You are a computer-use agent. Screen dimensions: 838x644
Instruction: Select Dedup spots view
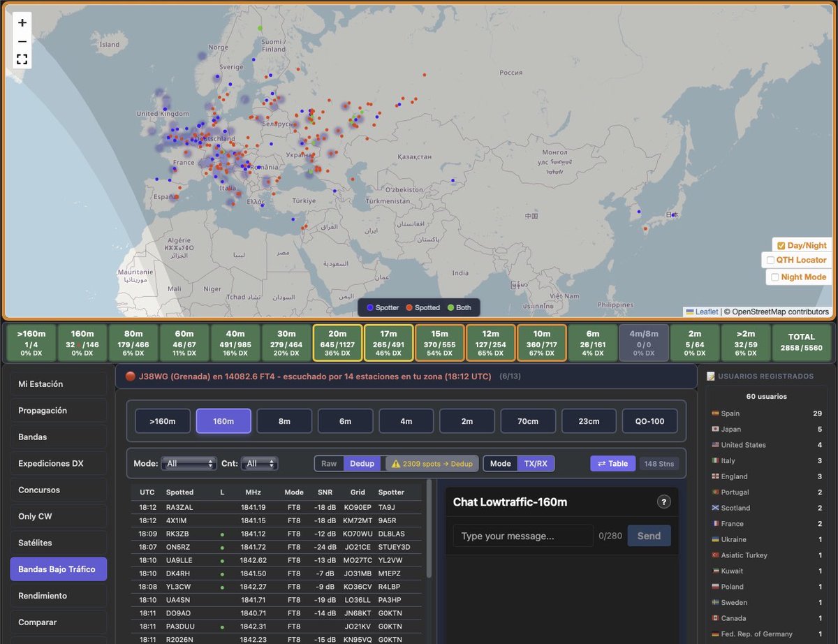click(362, 463)
